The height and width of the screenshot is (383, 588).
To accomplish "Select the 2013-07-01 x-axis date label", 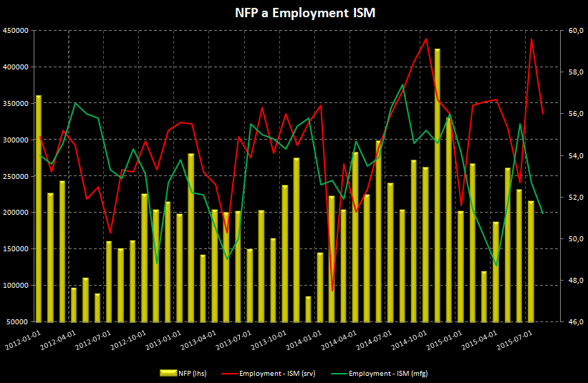I will pyautogui.click(x=233, y=338).
